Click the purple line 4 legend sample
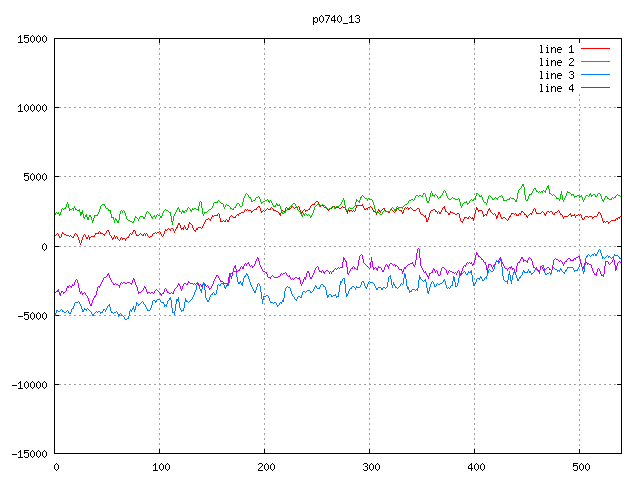The height and width of the screenshot is (480, 640). 595,88
